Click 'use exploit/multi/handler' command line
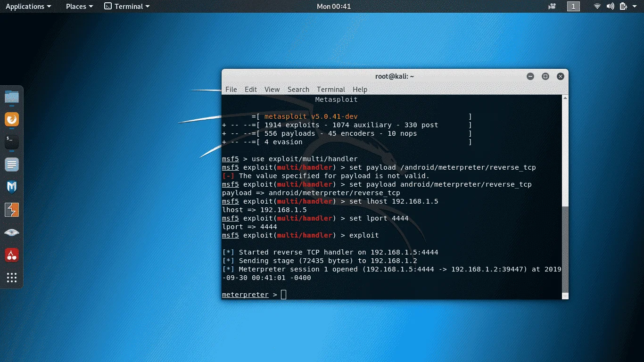This screenshot has height=362, width=644. 305,159
